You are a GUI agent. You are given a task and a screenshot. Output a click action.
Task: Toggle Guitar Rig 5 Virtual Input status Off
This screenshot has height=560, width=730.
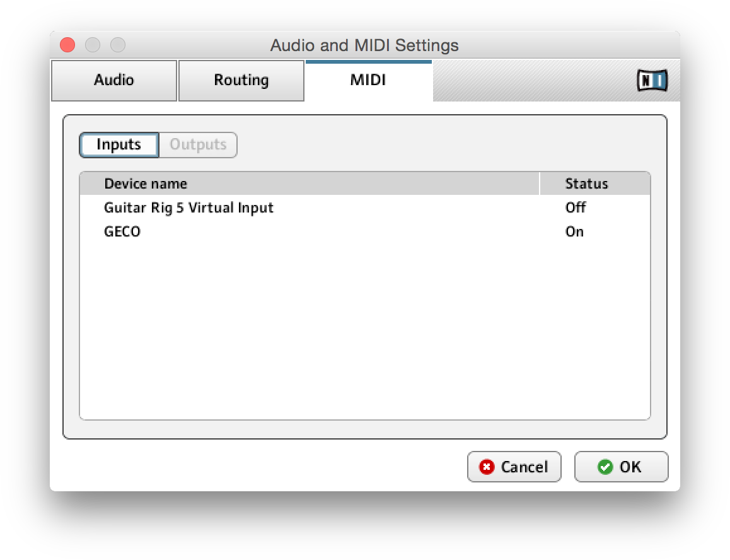pyautogui.click(x=576, y=207)
